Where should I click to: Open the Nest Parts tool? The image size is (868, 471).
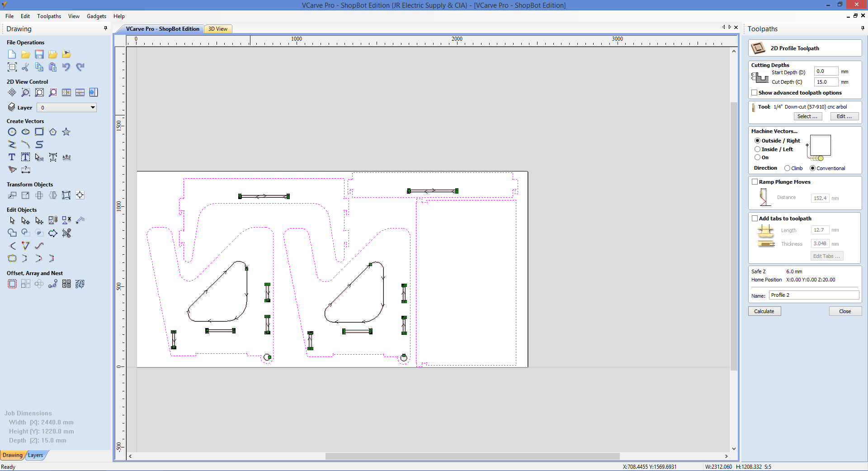80,284
